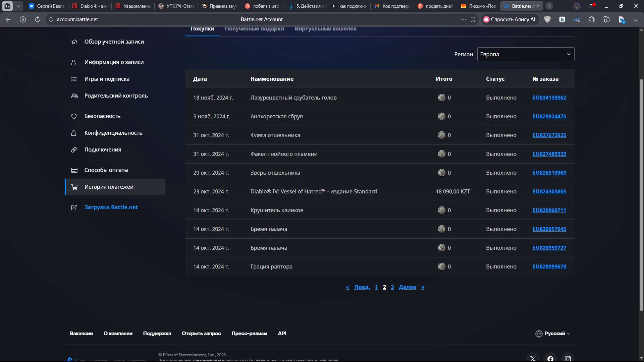Click the credit card icon for Способы оплаты
This screenshot has width=644, height=362.
(74, 170)
